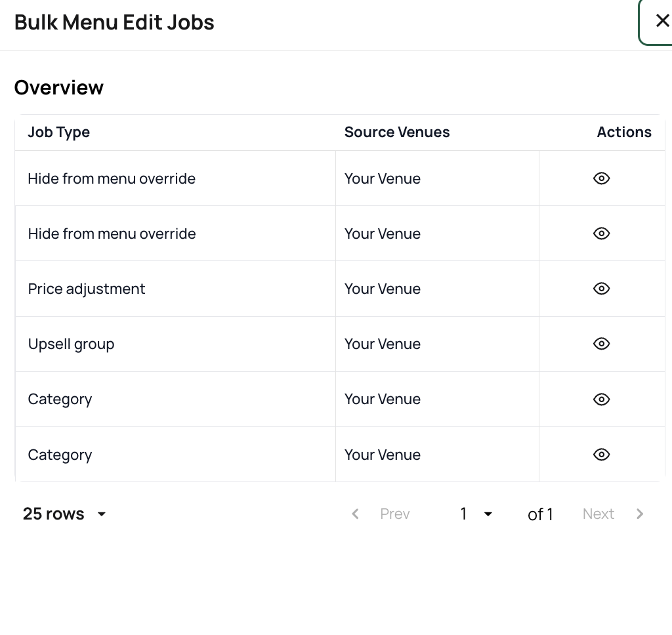Viewport: 672px width, 635px height.
Task: Click eye icon in the last Category row
Action: pos(601,455)
